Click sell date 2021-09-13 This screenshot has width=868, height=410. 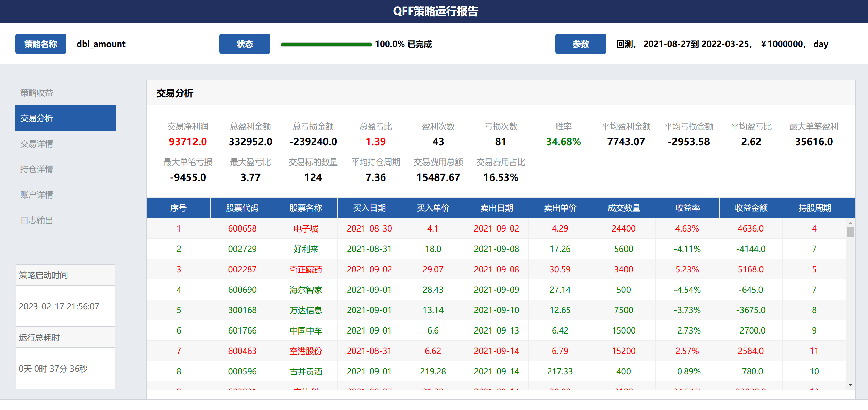pyautogui.click(x=497, y=330)
